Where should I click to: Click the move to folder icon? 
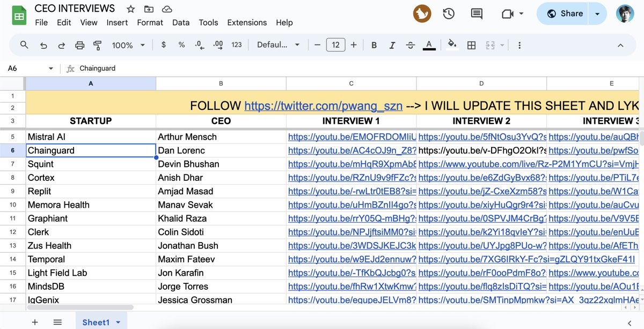[x=149, y=9]
